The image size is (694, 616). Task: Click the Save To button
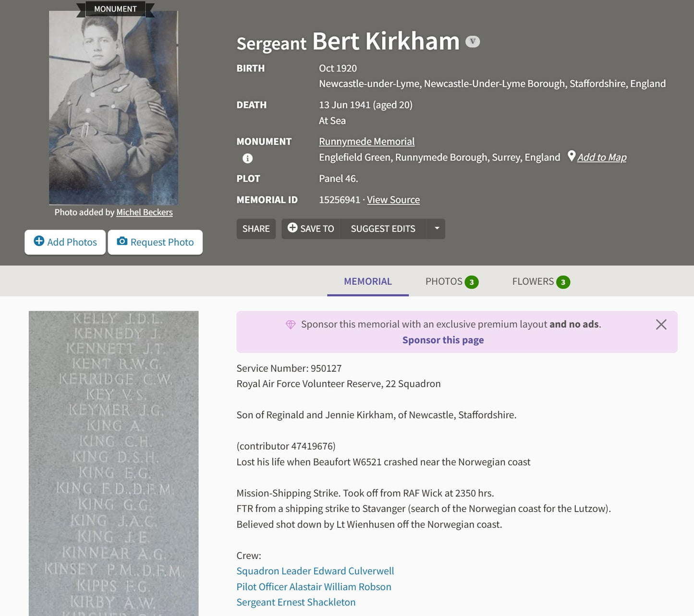(x=311, y=229)
